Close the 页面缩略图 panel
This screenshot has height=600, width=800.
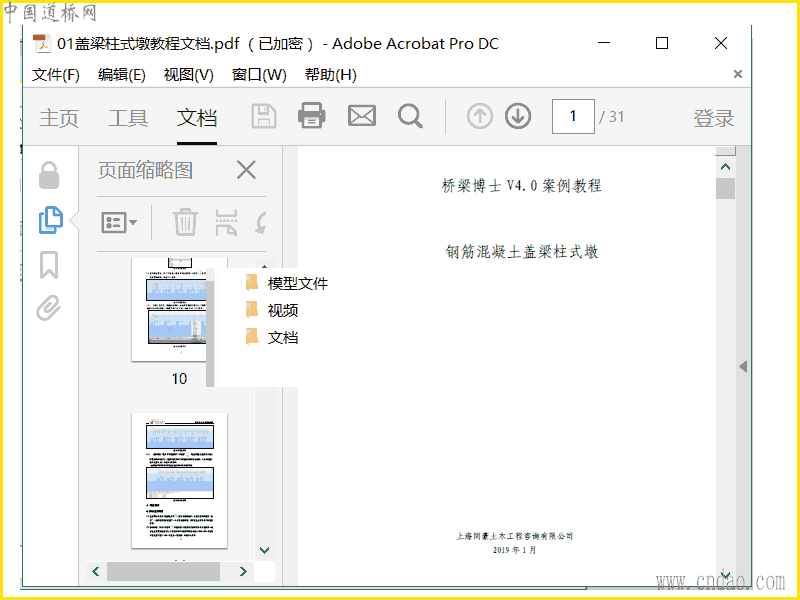click(x=246, y=170)
